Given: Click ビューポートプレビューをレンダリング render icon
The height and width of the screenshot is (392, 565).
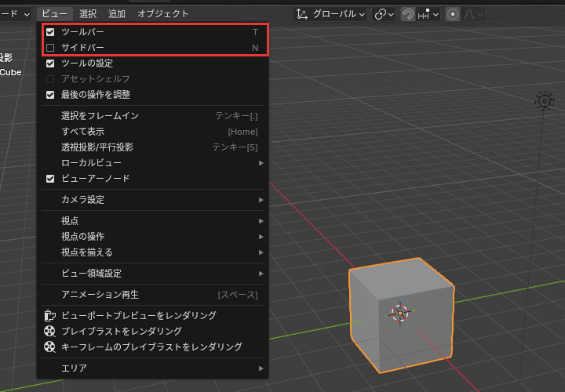Looking at the screenshot, I should click(x=49, y=316).
